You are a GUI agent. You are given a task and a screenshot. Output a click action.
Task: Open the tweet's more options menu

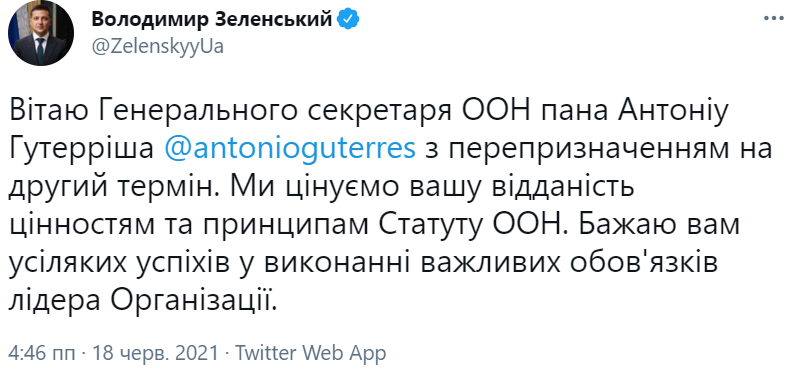point(774,18)
